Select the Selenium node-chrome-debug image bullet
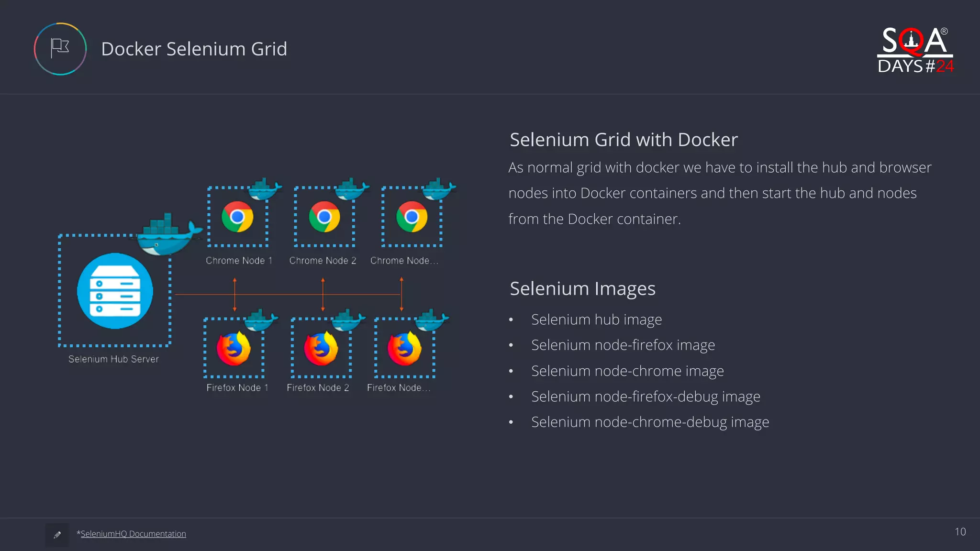 click(x=650, y=422)
